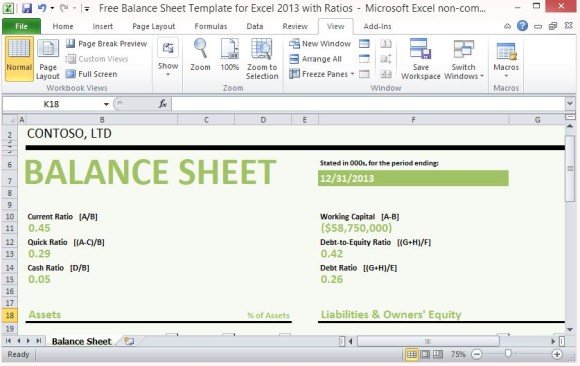The width and height of the screenshot is (580, 366).
Task: Open Page Break Preview
Action: point(107,44)
